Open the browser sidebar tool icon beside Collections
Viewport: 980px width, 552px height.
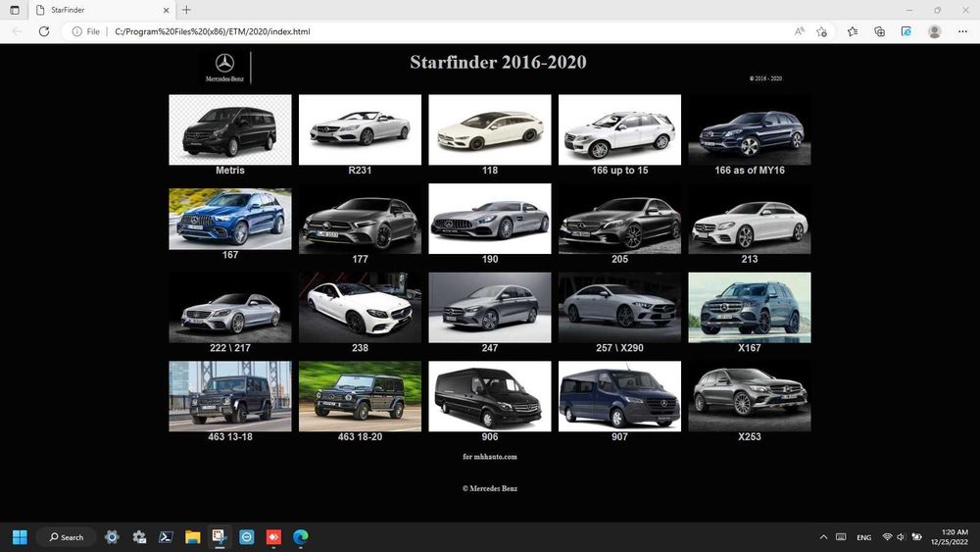[x=906, y=31]
